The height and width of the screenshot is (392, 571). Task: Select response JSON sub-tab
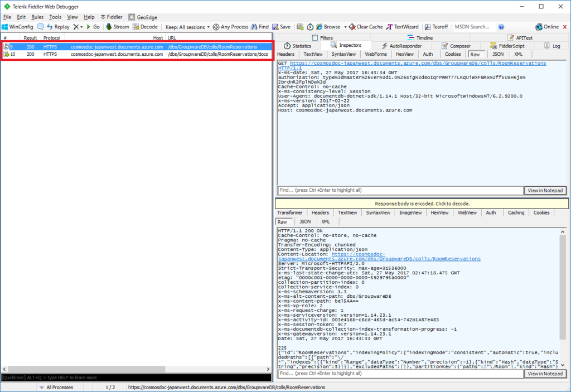(305, 221)
